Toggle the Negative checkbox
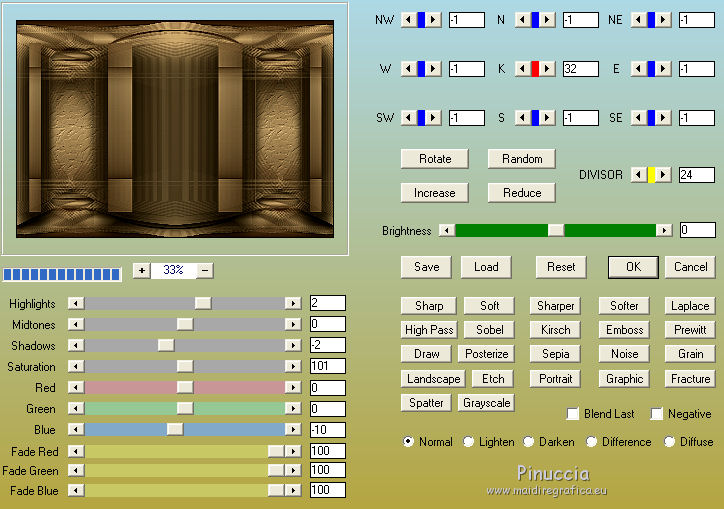 657,414
